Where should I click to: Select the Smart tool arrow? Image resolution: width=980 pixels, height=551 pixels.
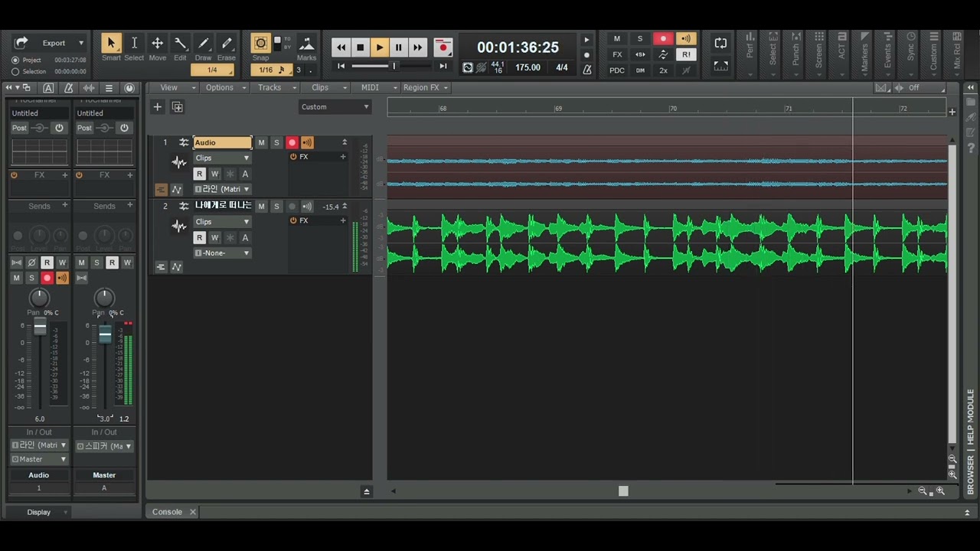coord(111,44)
